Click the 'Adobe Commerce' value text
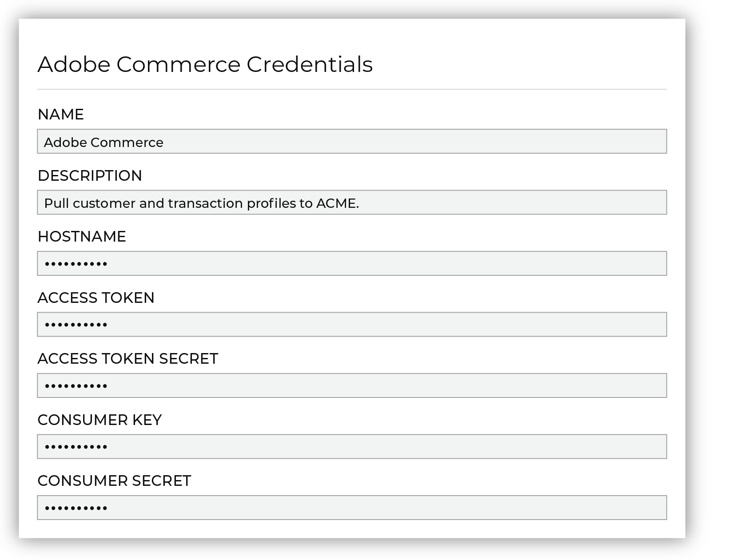Screen dimensions: 741x560 click(104, 143)
